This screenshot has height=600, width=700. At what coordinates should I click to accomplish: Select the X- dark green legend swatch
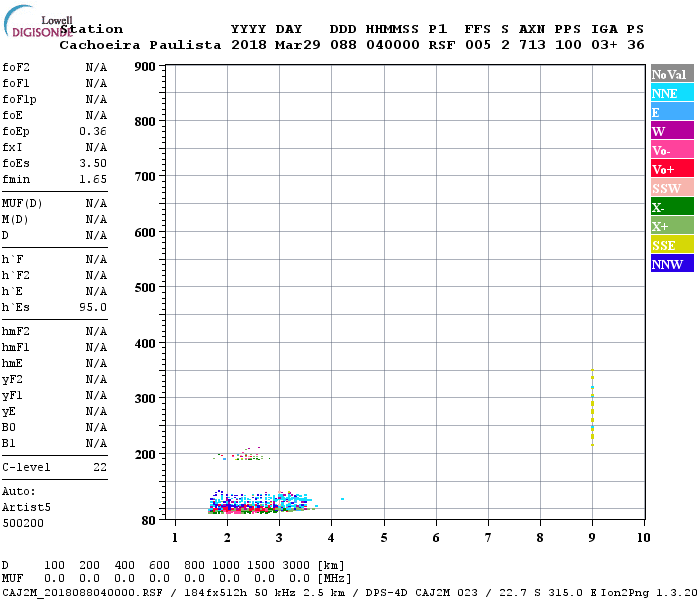pos(672,206)
